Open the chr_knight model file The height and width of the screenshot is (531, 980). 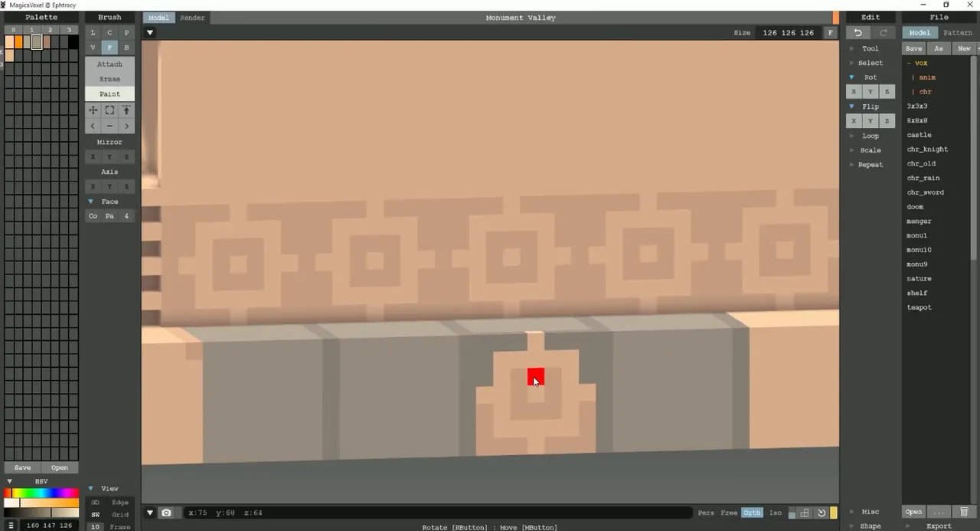(x=927, y=149)
